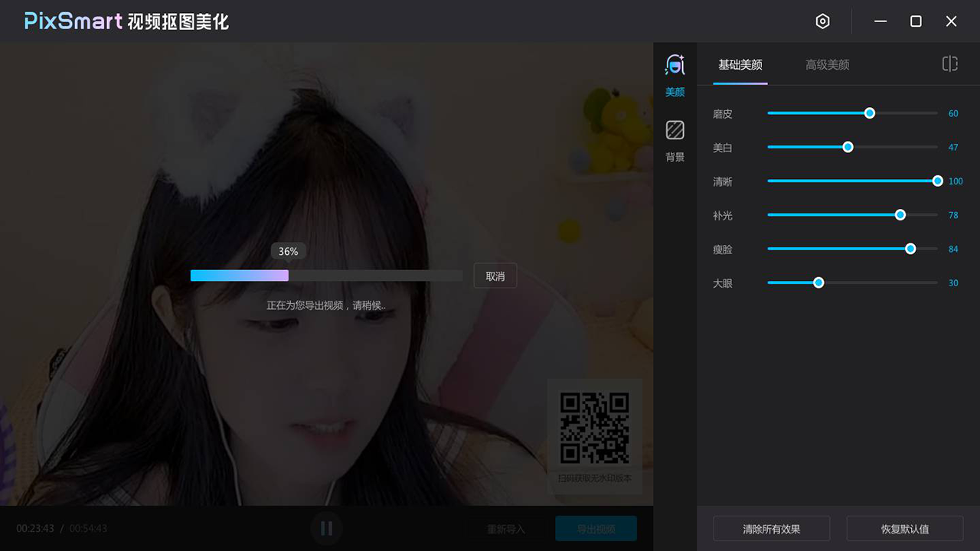Image resolution: width=980 pixels, height=551 pixels.
Task: Open the 美颜 beauty panel in sidebar
Action: point(675,77)
